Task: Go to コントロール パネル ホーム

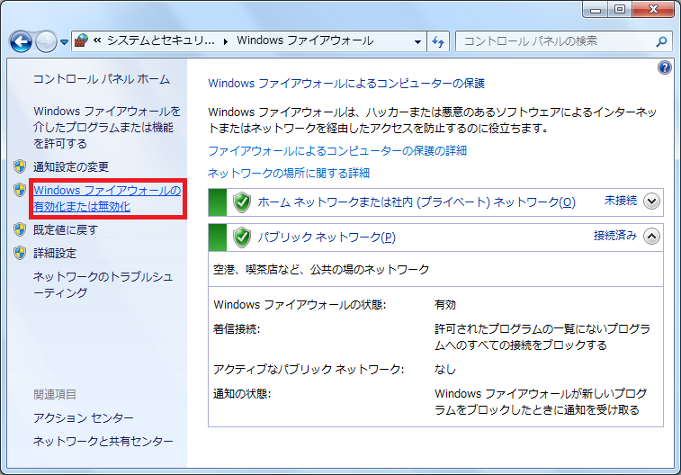Action: point(102,79)
